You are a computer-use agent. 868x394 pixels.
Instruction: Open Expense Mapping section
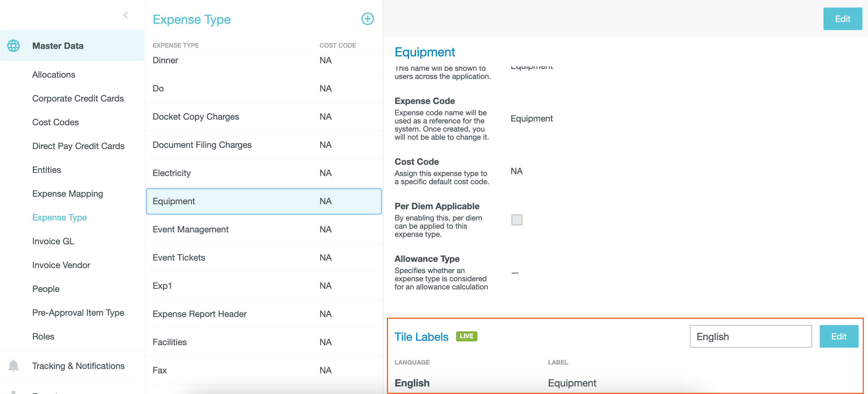pyautogui.click(x=67, y=194)
